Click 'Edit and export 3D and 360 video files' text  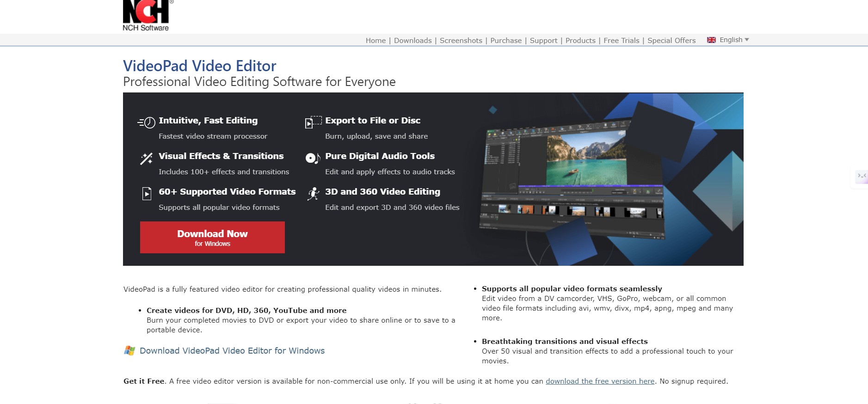pyautogui.click(x=392, y=208)
